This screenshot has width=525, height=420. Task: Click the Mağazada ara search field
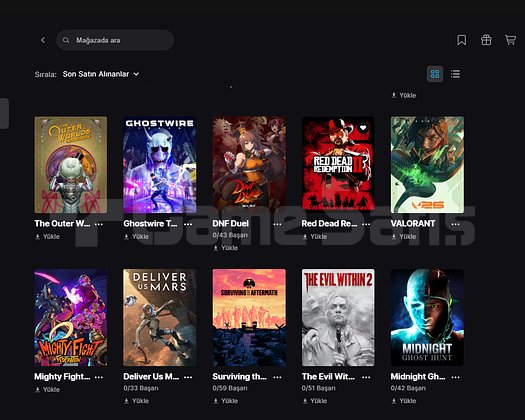pyautogui.click(x=115, y=40)
